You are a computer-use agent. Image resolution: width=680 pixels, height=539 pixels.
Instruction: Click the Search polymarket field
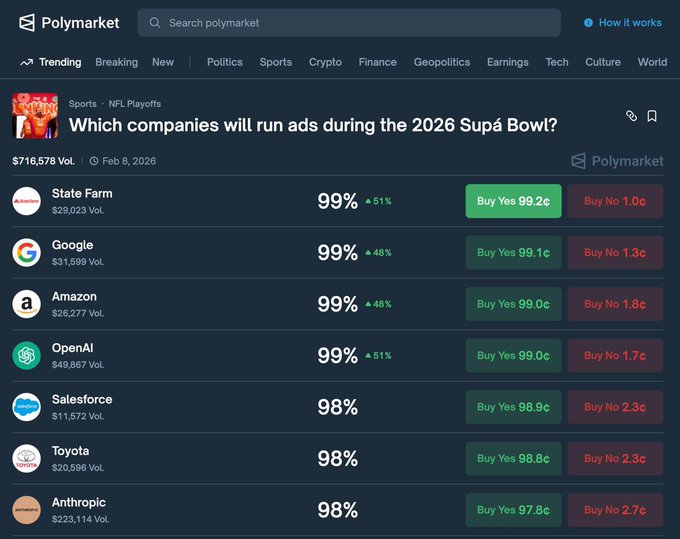[349, 23]
